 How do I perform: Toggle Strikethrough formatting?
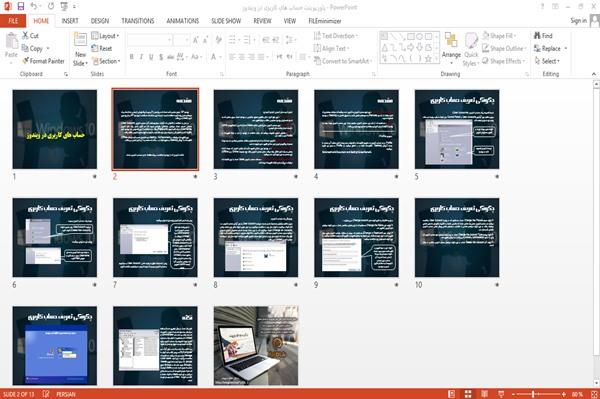(x=170, y=57)
